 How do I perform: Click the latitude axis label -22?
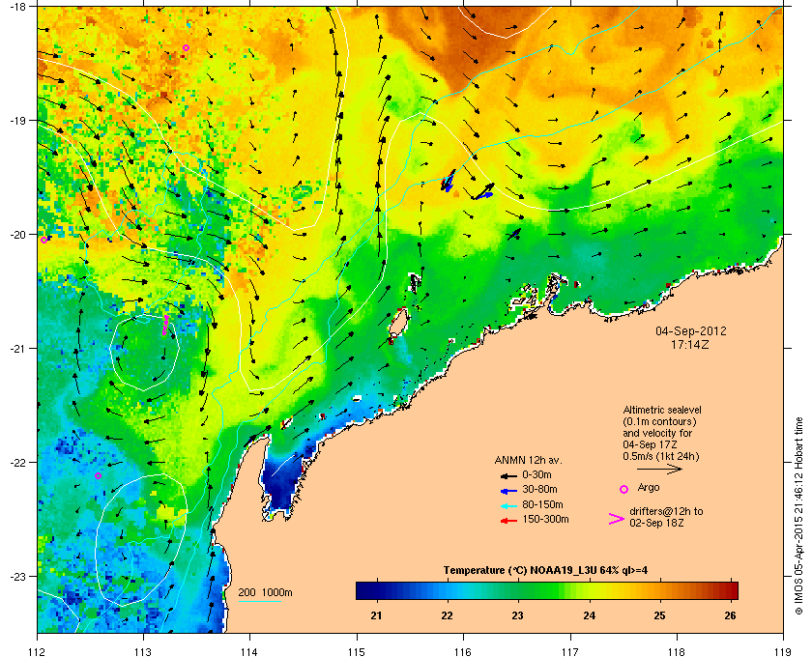click(18, 463)
